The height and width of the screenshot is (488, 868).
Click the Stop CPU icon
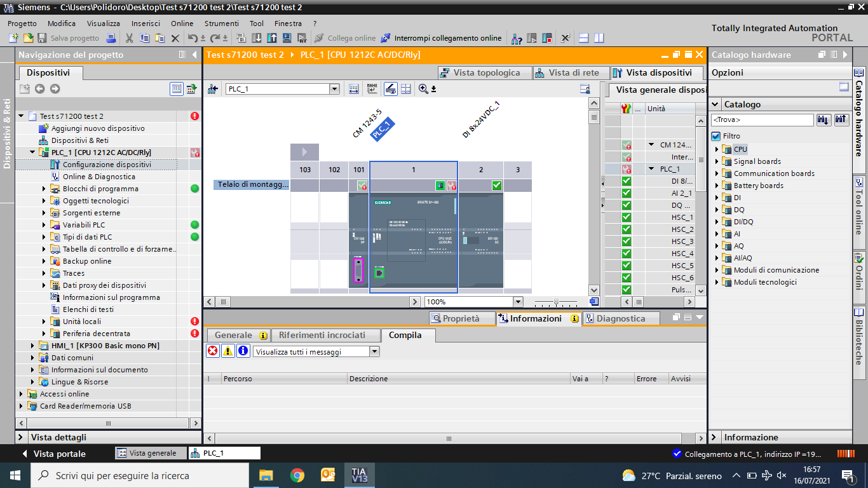pos(547,38)
